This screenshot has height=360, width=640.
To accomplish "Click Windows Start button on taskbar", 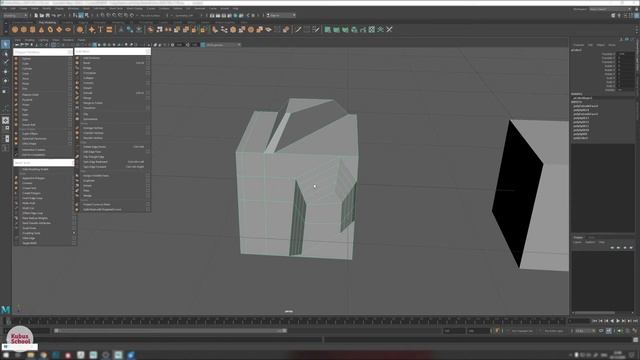I will pos(6,355).
